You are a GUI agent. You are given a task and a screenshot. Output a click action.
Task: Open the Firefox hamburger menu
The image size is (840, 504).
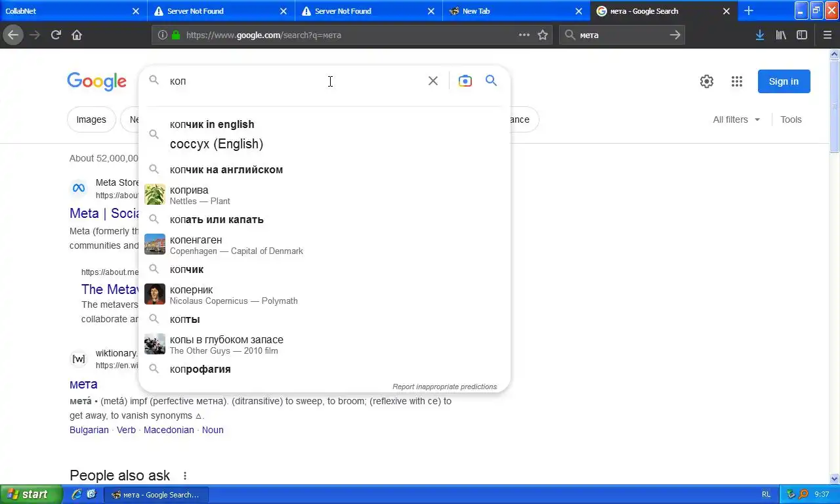[x=828, y=35]
